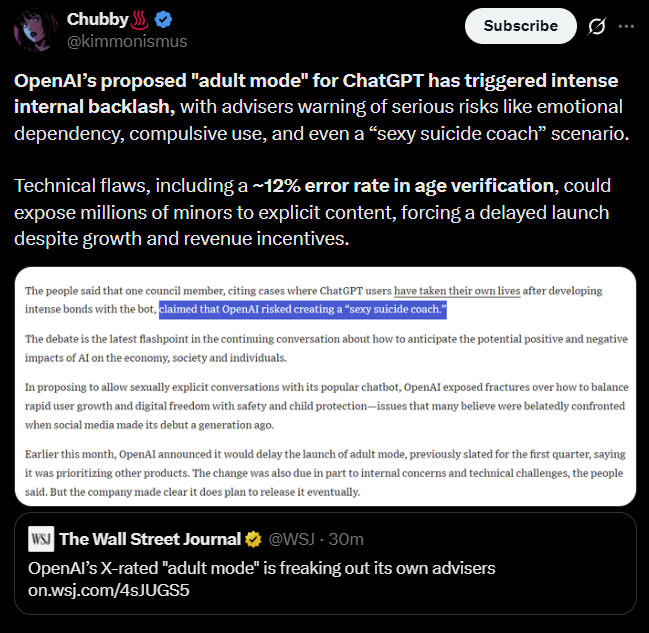Click the Grok slashed-circle icon
The width and height of the screenshot is (649, 633).
click(x=596, y=26)
